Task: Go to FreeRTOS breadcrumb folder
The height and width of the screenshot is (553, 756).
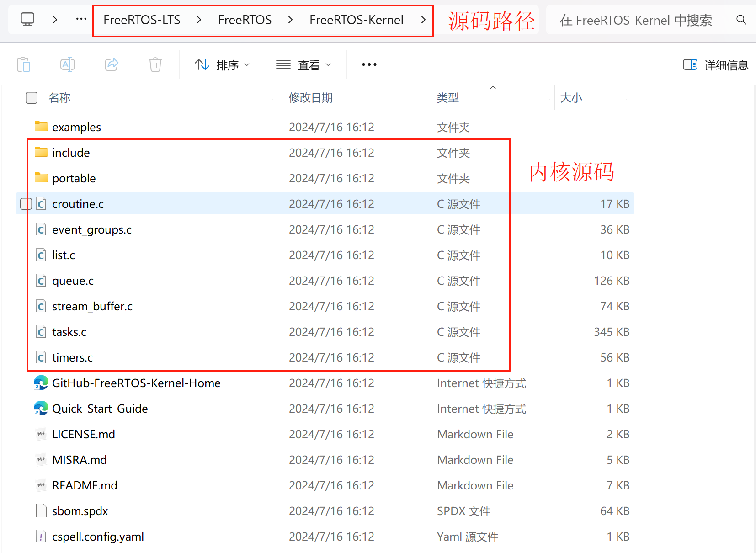Action: [245, 20]
